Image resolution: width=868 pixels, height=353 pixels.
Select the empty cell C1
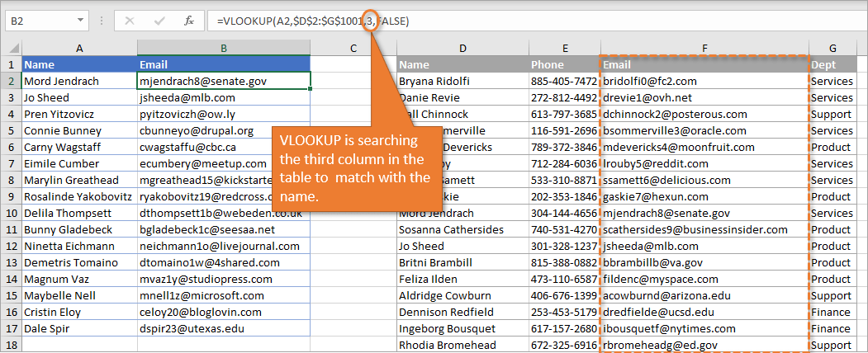pos(353,64)
